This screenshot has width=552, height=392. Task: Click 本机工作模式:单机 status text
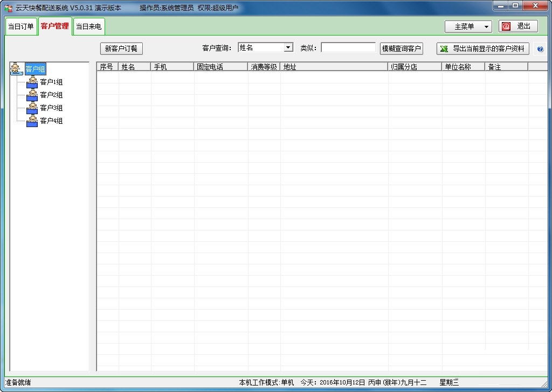click(266, 382)
